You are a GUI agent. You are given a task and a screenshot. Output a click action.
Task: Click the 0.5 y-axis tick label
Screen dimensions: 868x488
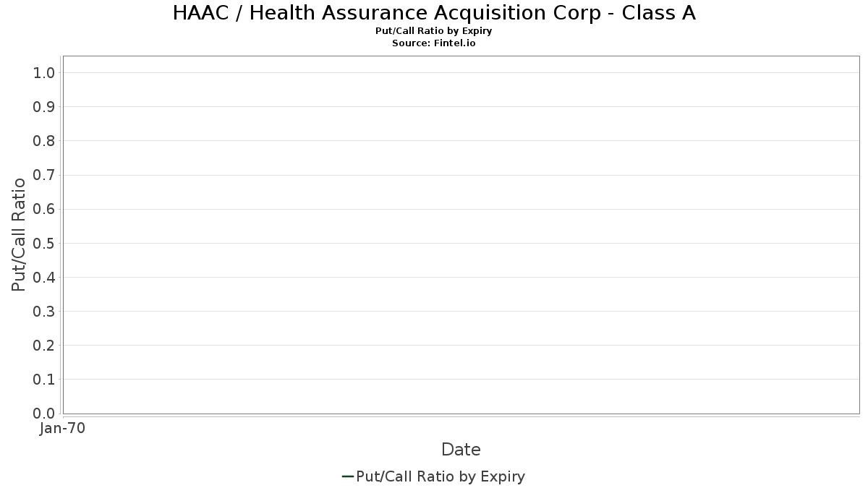tap(44, 243)
